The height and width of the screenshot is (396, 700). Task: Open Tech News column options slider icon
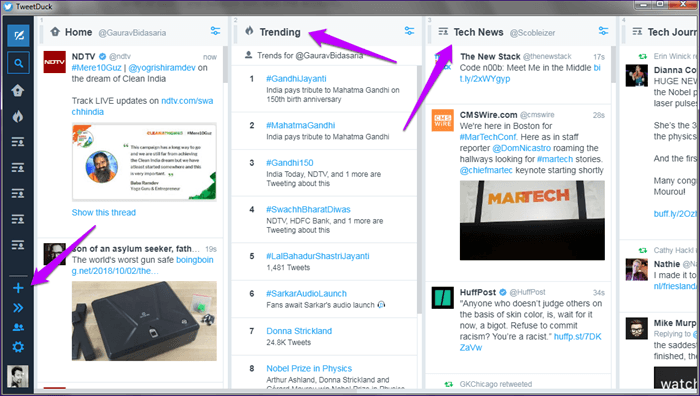(603, 31)
